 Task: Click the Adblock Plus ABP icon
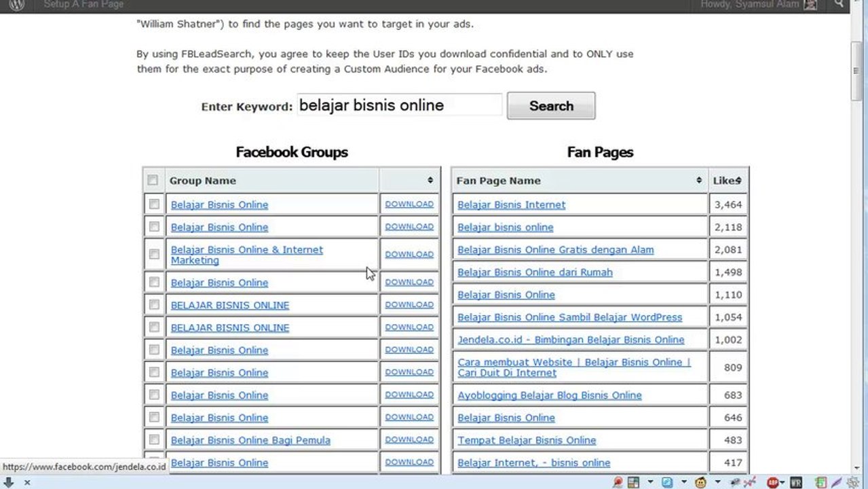coord(773,482)
